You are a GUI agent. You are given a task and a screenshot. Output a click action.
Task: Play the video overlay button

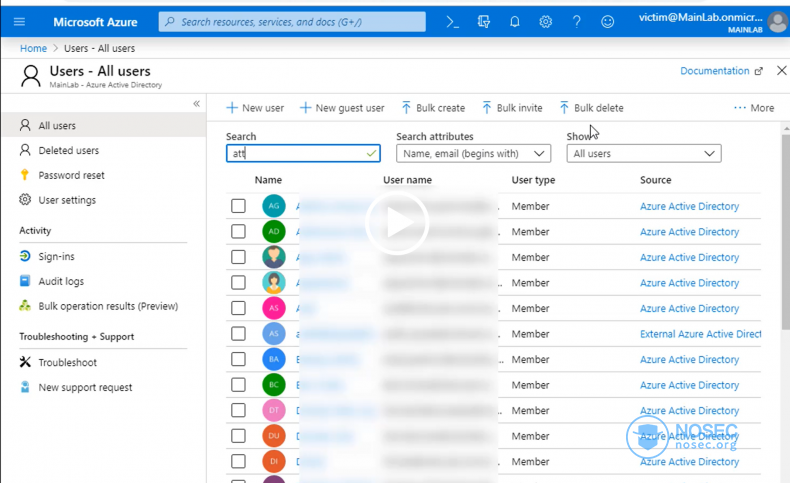(x=397, y=223)
